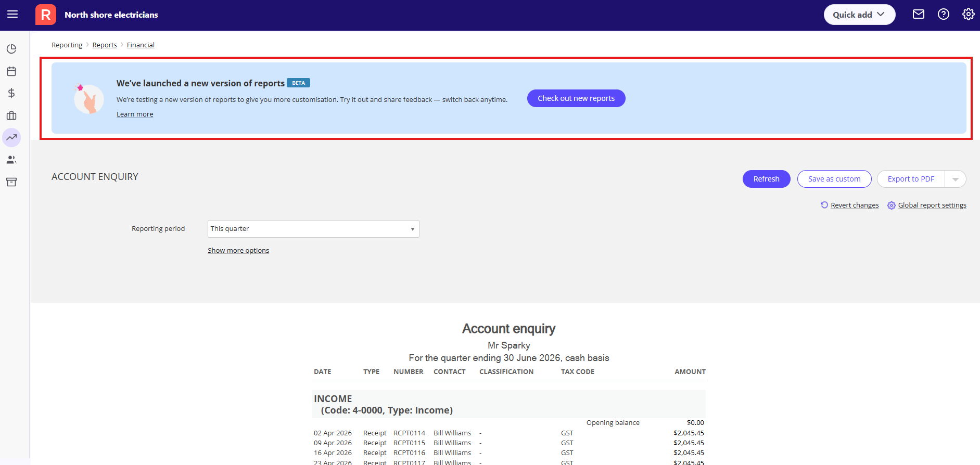Viewport: 980px width, 465px height.
Task: Click Export to PDF button
Action: 911,179
